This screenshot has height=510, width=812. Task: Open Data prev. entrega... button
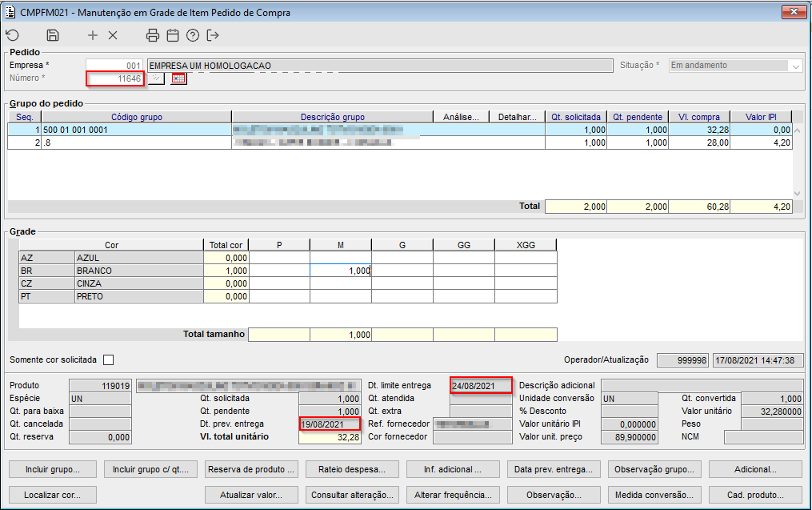[x=554, y=469]
